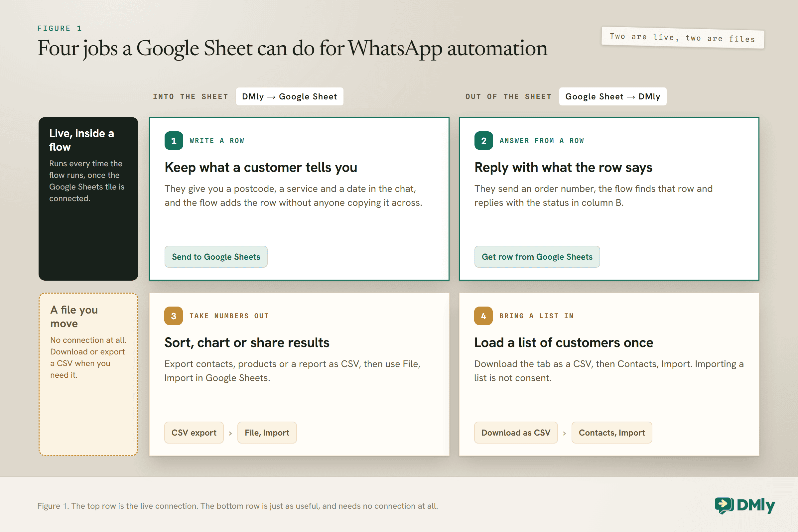Click the BRING A LIST IN label

(536, 316)
